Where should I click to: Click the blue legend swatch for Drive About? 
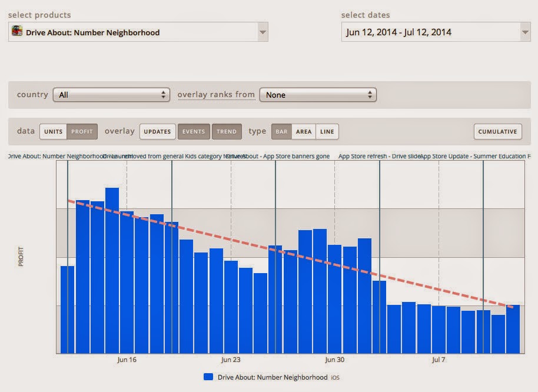(x=208, y=377)
